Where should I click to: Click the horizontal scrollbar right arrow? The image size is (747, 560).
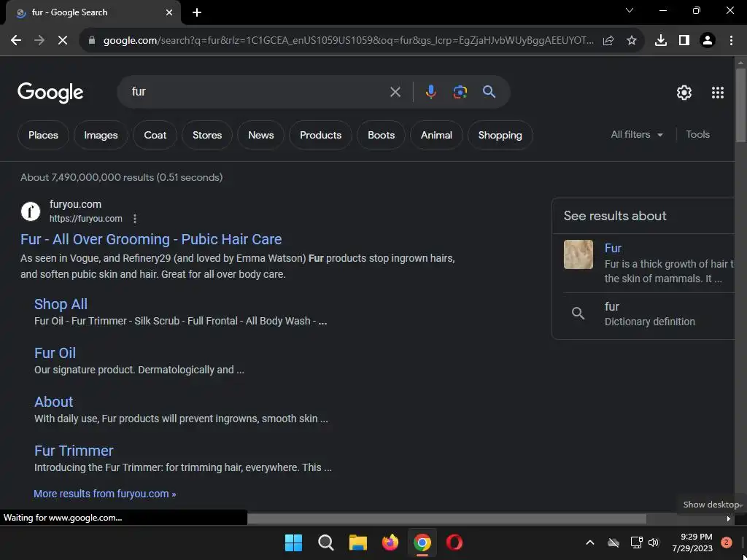(729, 518)
